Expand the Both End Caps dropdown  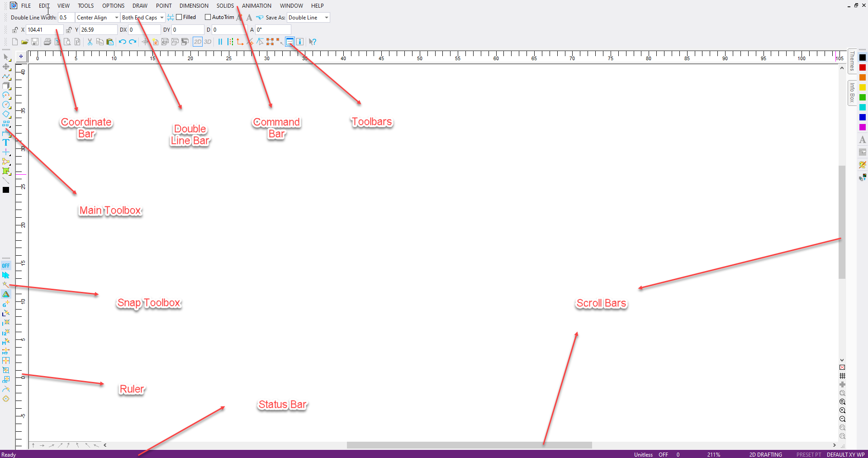pyautogui.click(x=142, y=18)
